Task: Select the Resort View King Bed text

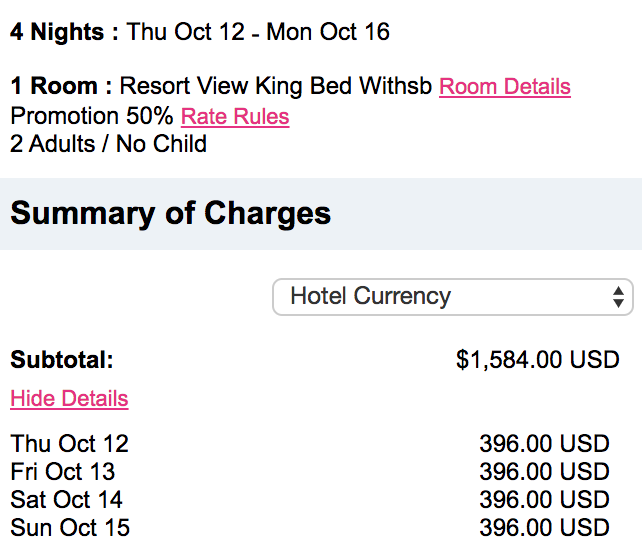Action: tap(276, 87)
